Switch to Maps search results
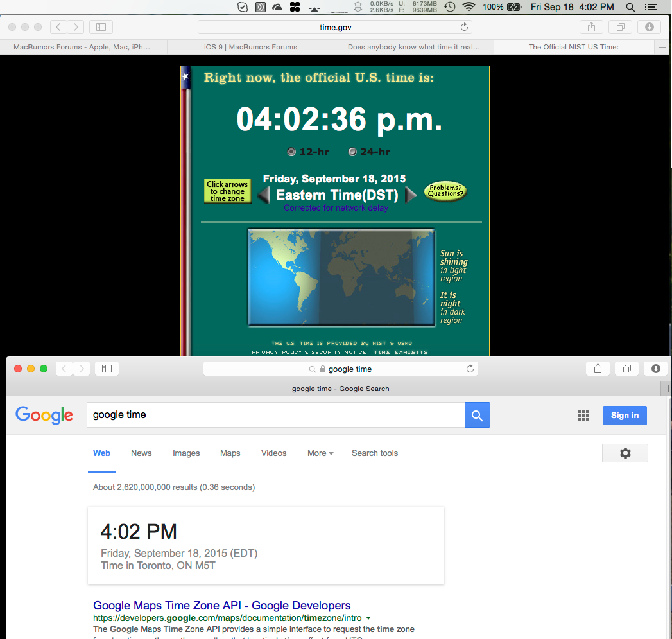Screen dimensions: 672x639 pos(230,453)
